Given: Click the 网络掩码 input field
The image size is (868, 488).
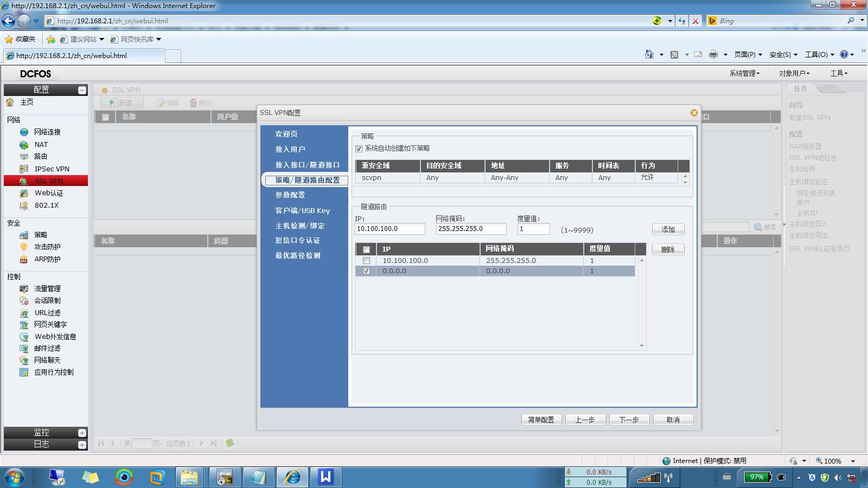Looking at the screenshot, I should pyautogui.click(x=471, y=229).
